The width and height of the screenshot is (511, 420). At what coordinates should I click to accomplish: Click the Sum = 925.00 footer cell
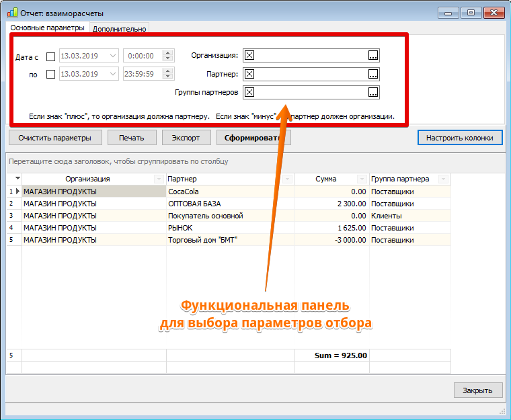tap(332, 355)
